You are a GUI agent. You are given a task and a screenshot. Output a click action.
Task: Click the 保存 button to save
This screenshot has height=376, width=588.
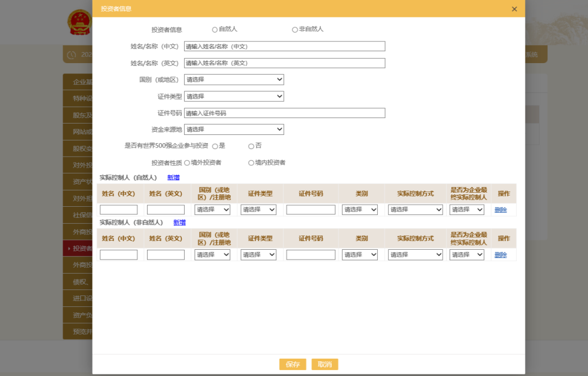coord(292,364)
